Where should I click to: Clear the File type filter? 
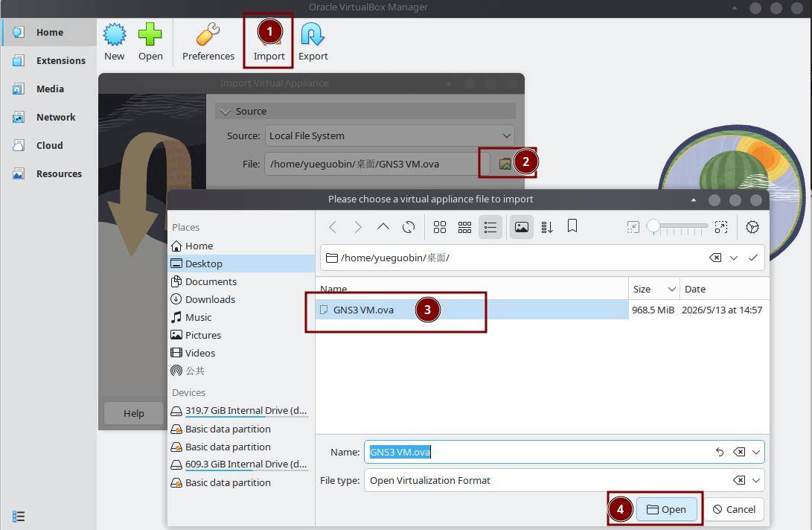[739, 480]
